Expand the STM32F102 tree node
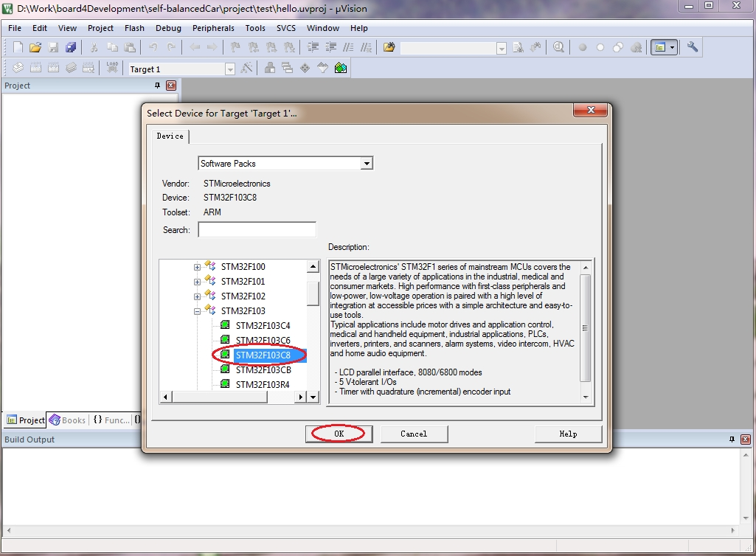Viewport: 756px width, 556px height. (197, 296)
